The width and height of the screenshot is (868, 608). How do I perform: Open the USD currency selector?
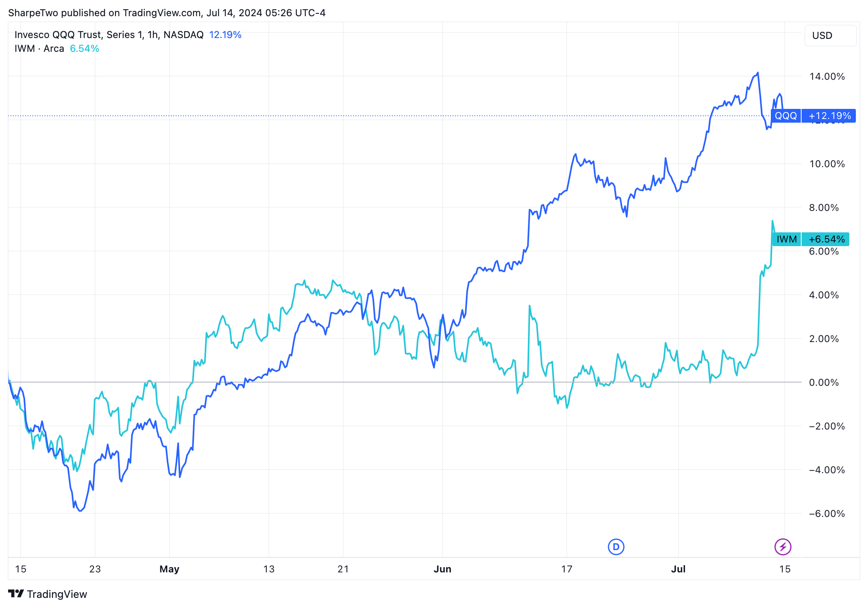click(x=830, y=36)
